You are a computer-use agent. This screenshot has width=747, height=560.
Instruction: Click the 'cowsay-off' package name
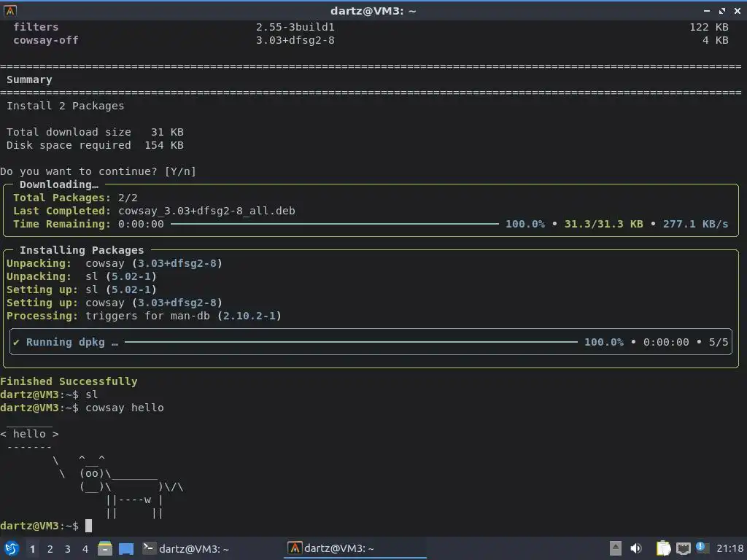(x=46, y=41)
